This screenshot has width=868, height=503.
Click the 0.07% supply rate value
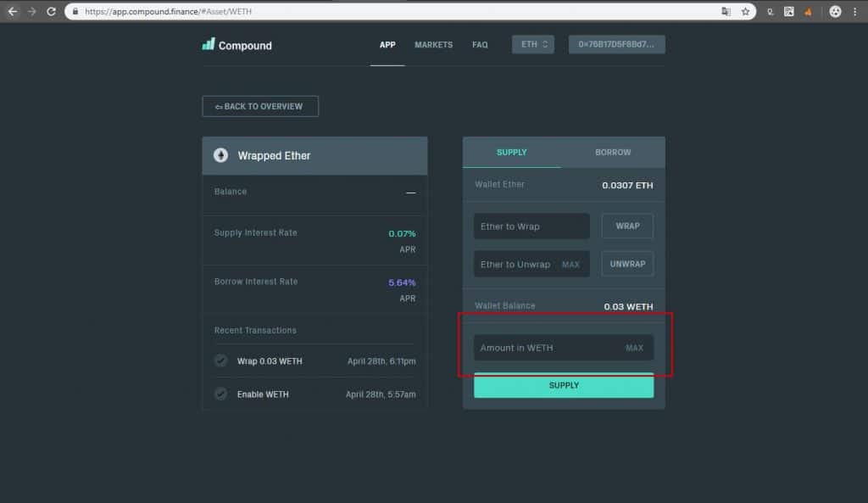(402, 234)
